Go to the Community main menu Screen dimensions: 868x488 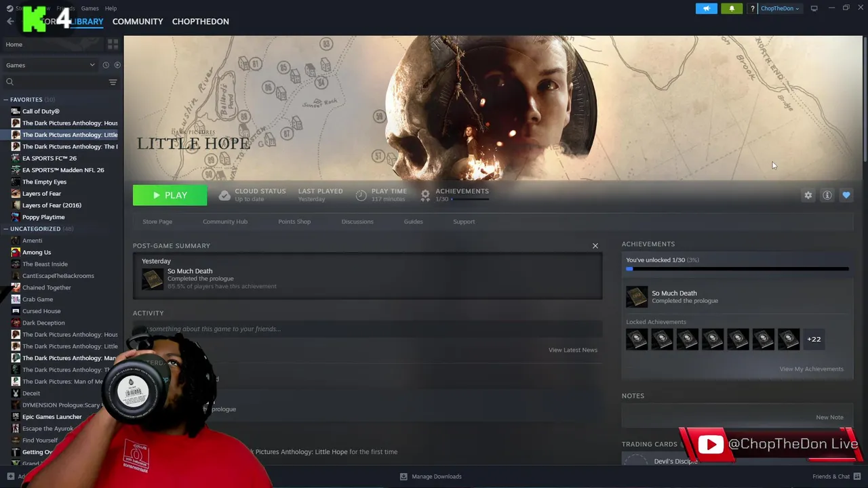click(138, 22)
